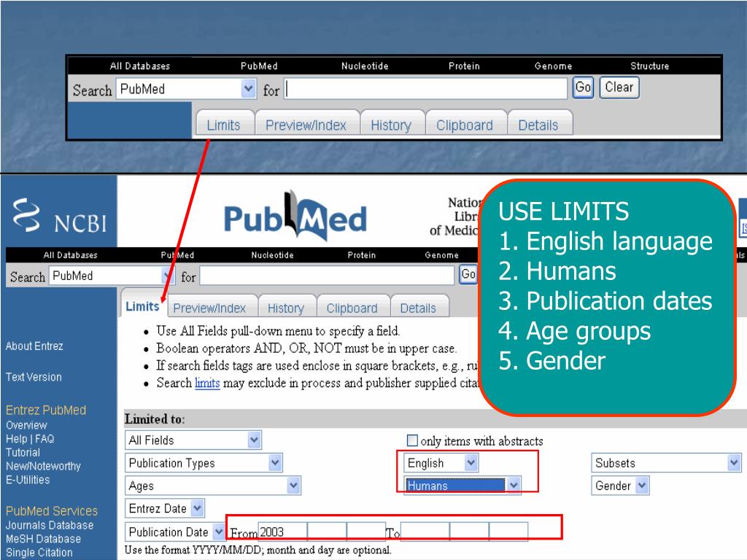The width and height of the screenshot is (747, 560).
Task: Click the To year field
Action: tap(425, 532)
